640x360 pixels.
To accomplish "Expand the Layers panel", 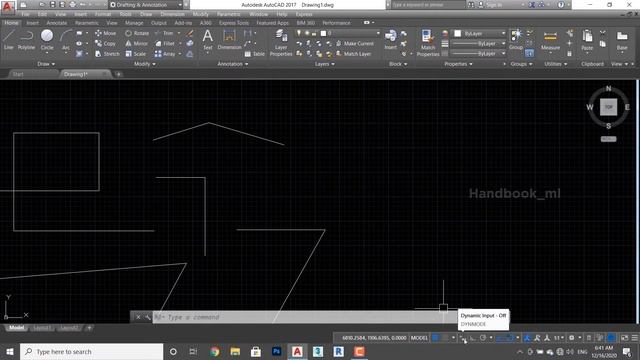I will pos(324,64).
